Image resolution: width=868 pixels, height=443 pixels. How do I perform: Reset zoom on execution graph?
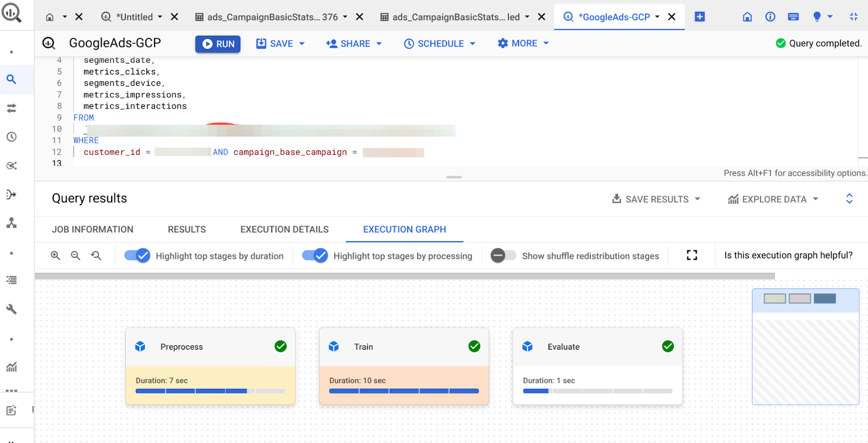tap(96, 255)
